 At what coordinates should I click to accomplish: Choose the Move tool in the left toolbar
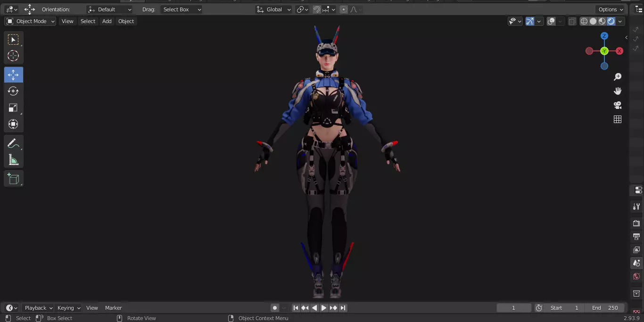pos(13,74)
